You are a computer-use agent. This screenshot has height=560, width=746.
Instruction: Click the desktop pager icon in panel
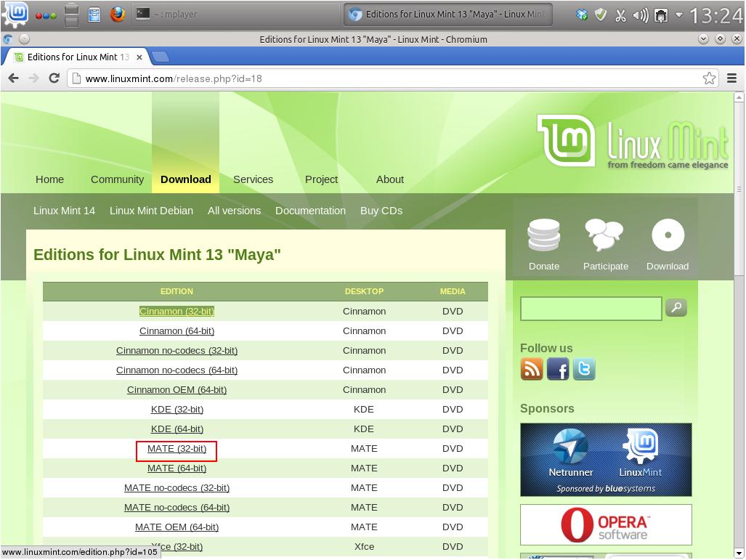coord(71,15)
